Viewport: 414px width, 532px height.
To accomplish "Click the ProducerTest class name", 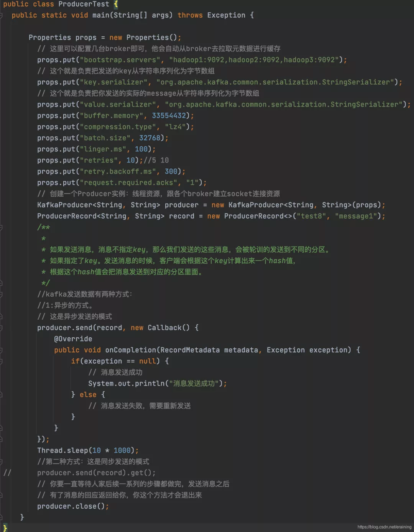I will click(x=84, y=4).
